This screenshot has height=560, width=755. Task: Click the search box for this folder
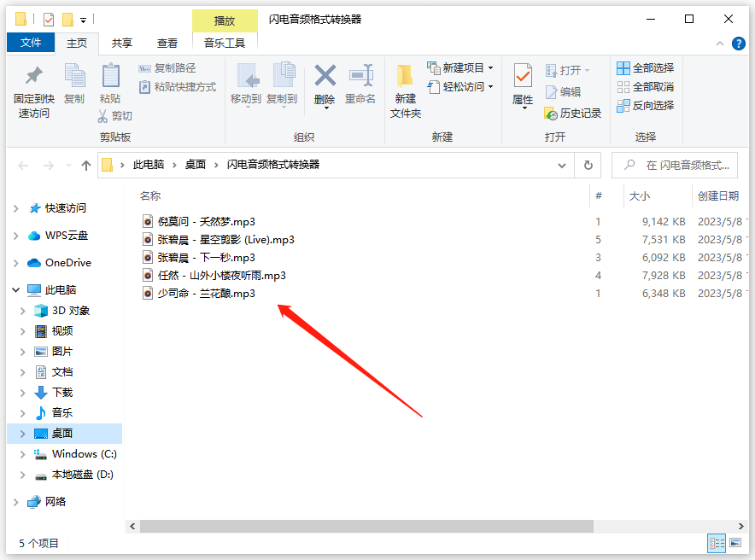tap(675, 166)
